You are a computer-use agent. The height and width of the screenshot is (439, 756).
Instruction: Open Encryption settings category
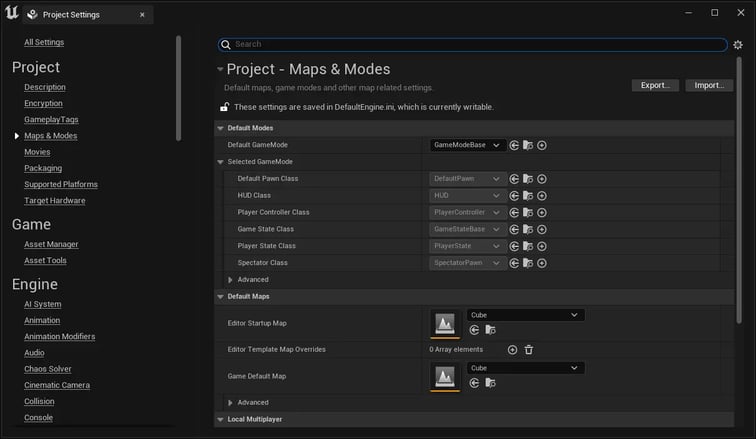tap(43, 104)
